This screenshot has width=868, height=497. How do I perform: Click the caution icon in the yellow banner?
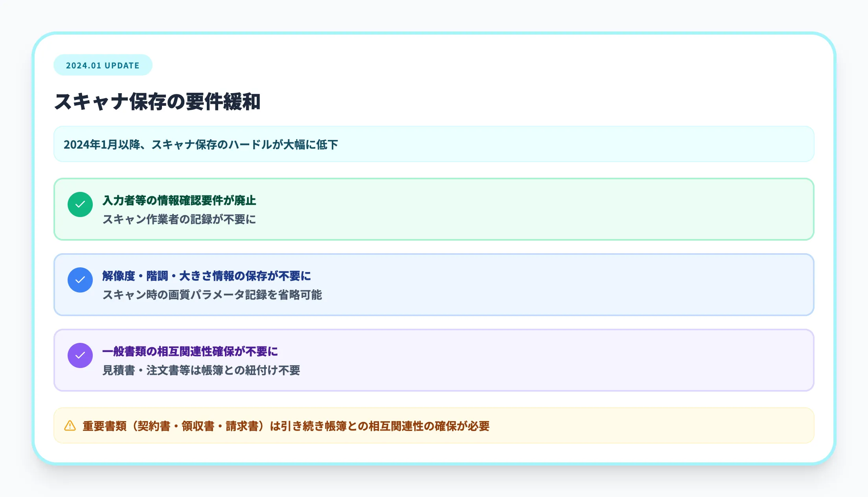click(69, 425)
